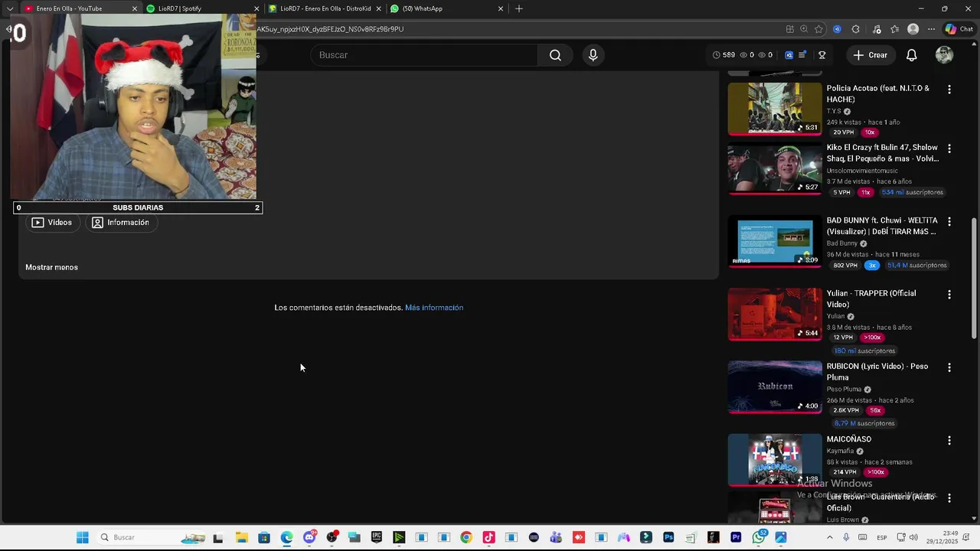Screen dimensions: 980x551
Task: Open Kiko El Crazy video thumbnail
Action: pyautogui.click(x=775, y=168)
